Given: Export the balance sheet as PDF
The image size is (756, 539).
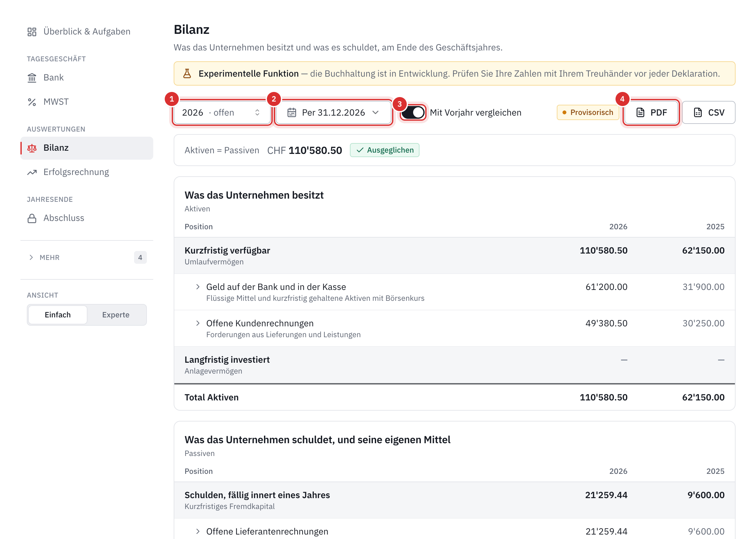Looking at the screenshot, I should [651, 112].
